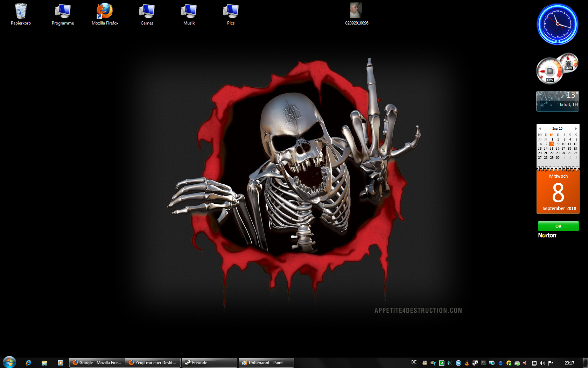Switch to the Freunde Steam window
The image size is (588, 368).
coord(210,363)
